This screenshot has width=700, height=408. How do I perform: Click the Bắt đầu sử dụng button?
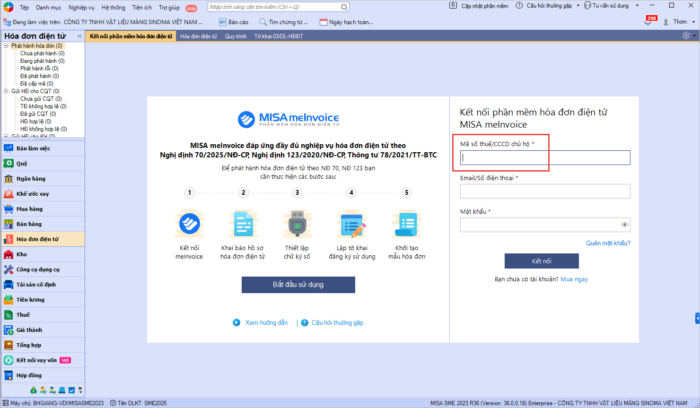(x=298, y=285)
